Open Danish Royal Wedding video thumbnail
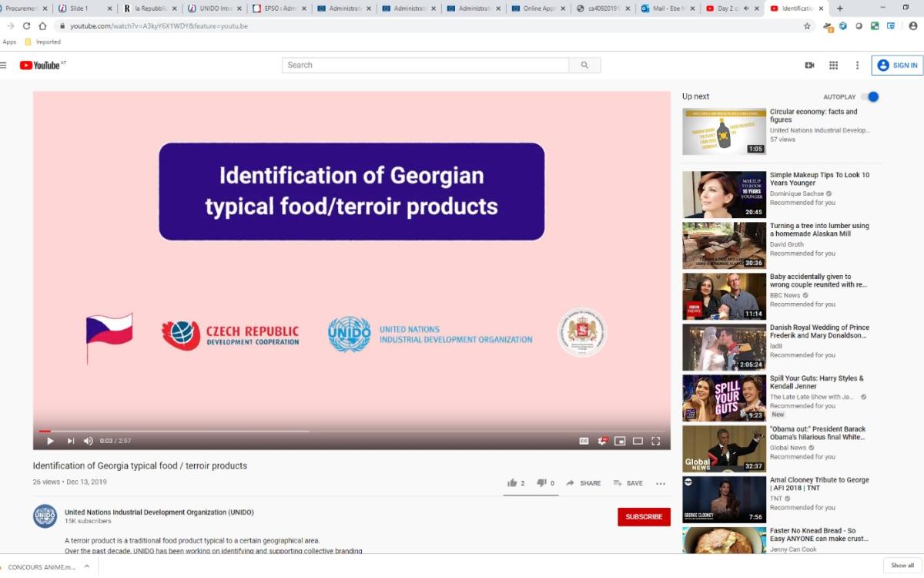The image size is (924, 578). pos(724,347)
